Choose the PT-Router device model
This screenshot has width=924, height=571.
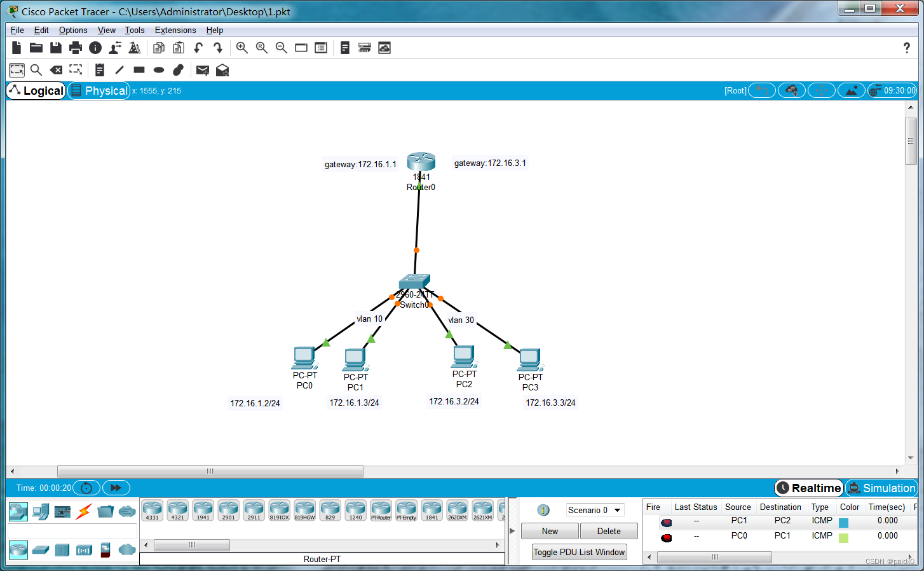point(381,511)
